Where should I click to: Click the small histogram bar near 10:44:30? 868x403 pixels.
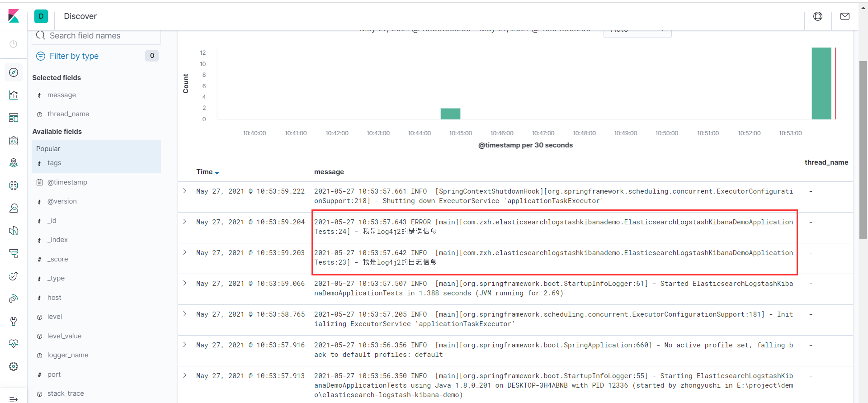tap(450, 114)
